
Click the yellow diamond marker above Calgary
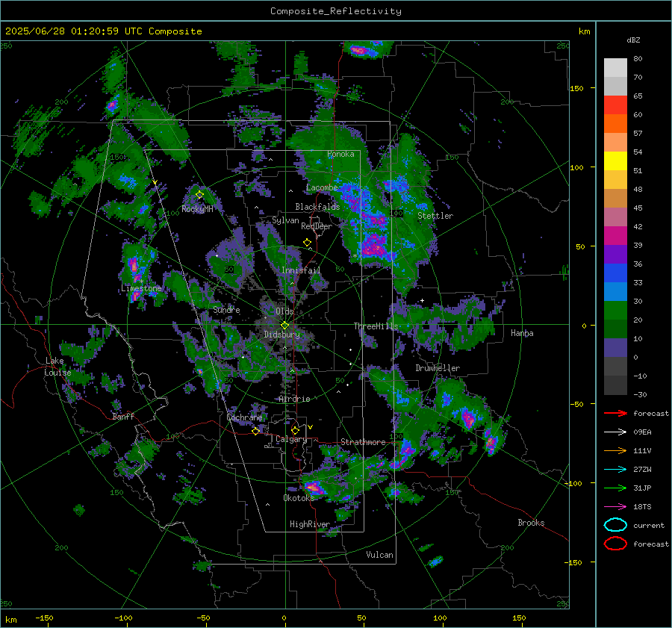295,430
